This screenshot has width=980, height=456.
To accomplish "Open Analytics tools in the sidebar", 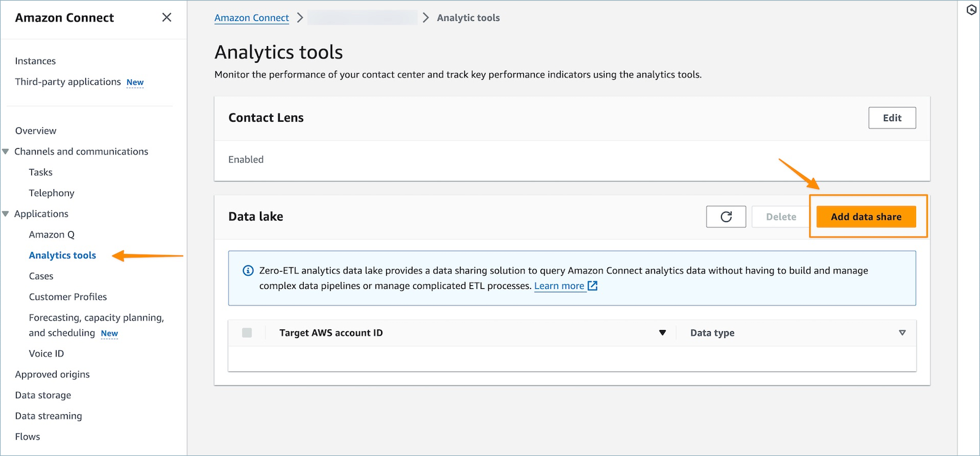I will (x=62, y=256).
